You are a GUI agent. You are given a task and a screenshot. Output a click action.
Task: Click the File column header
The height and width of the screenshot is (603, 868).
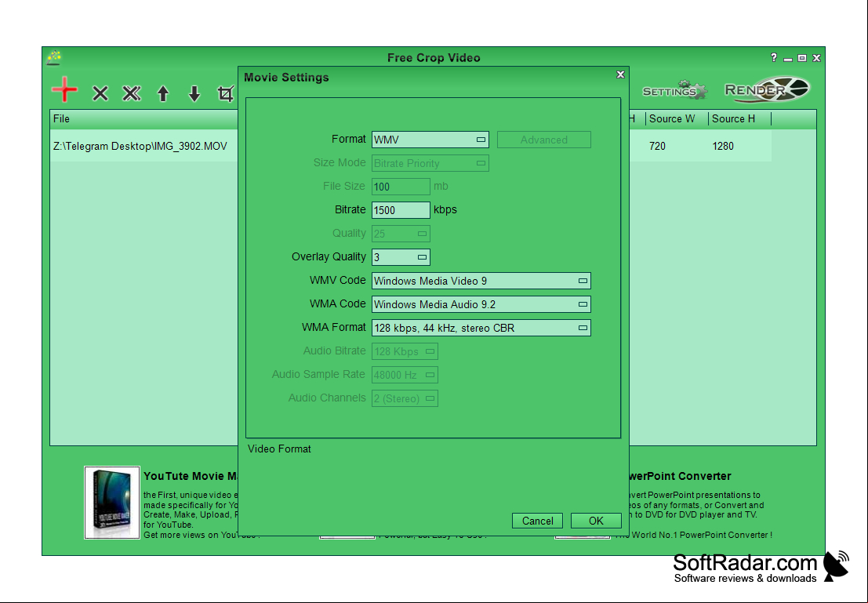pos(144,118)
